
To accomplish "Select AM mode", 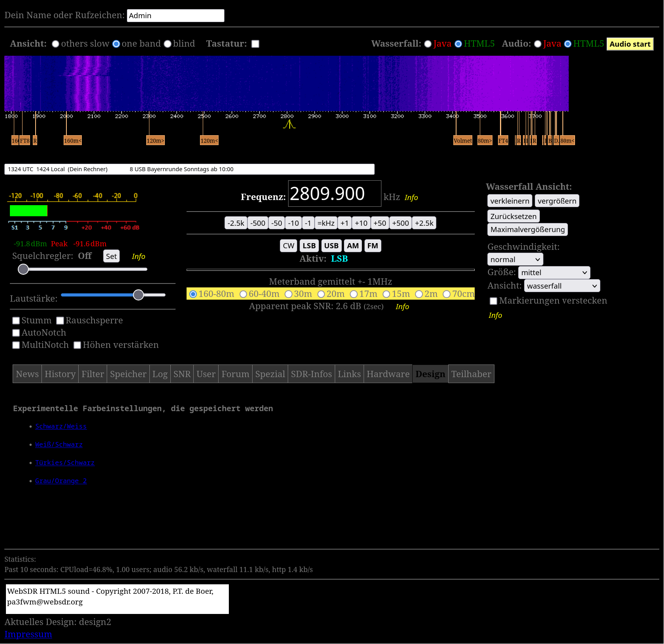I will (353, 246).
